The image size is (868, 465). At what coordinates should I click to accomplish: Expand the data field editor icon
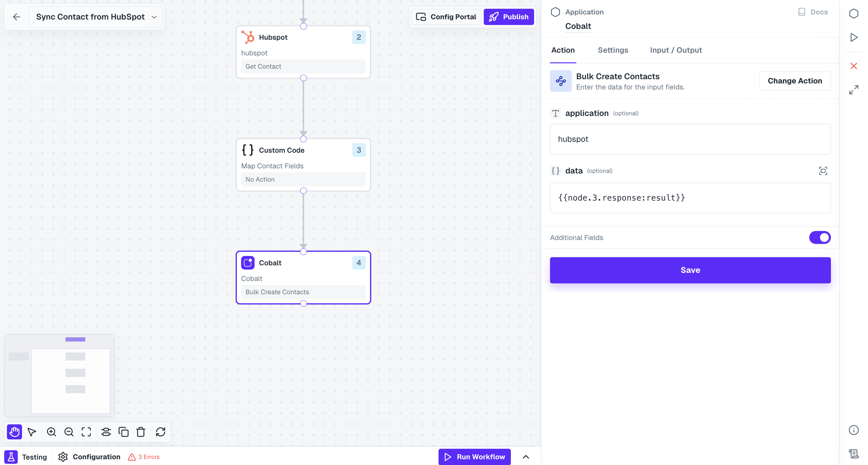click(822, 171)
